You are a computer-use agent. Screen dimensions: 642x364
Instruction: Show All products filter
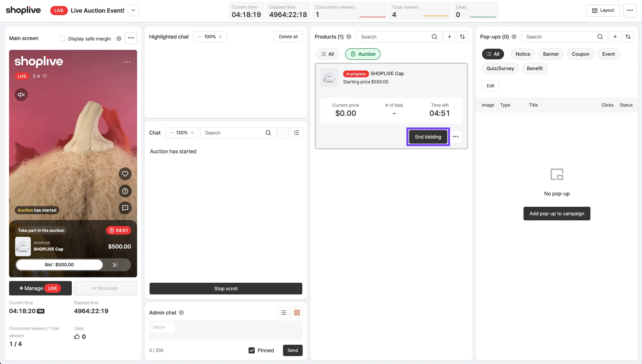point(327,54)
